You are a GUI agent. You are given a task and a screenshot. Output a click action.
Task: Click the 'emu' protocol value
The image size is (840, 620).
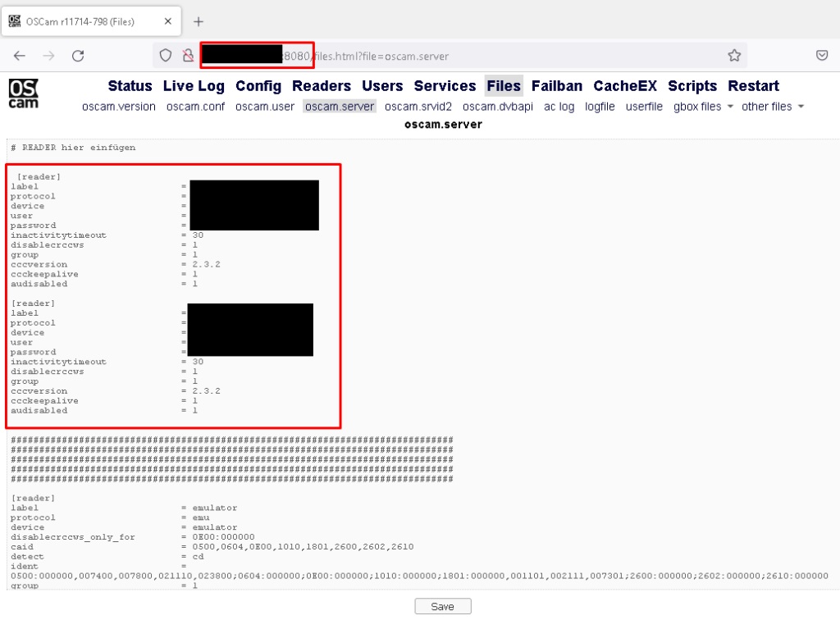click(x=201, y=517)
